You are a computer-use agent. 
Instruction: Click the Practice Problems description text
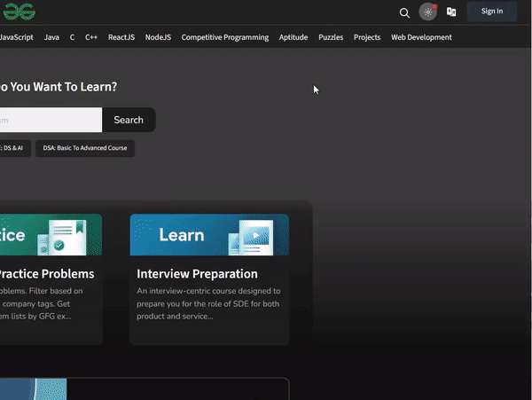point(41,303)
